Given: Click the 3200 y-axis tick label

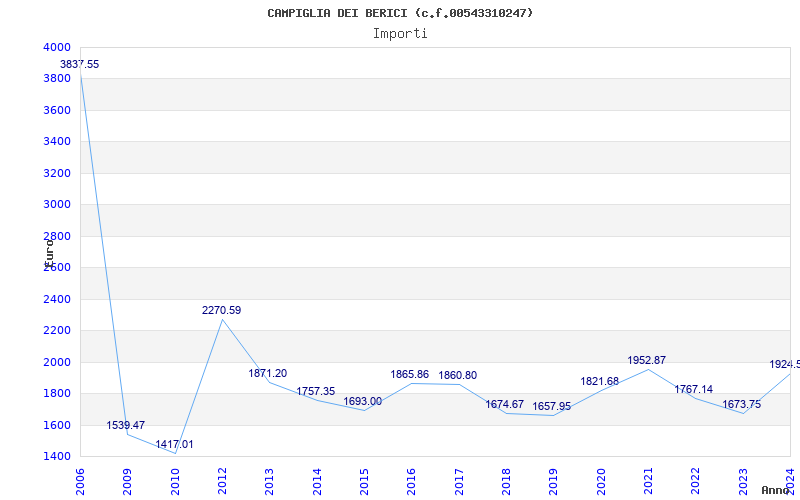Looking at the screenshot, I should coord(57,173).
